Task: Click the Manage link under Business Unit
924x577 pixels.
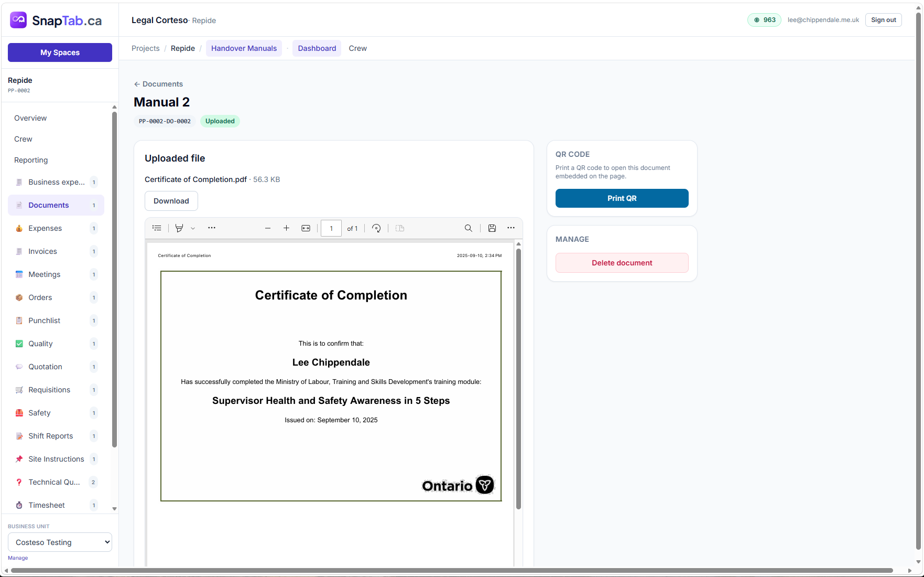Action: coord(18,558)
